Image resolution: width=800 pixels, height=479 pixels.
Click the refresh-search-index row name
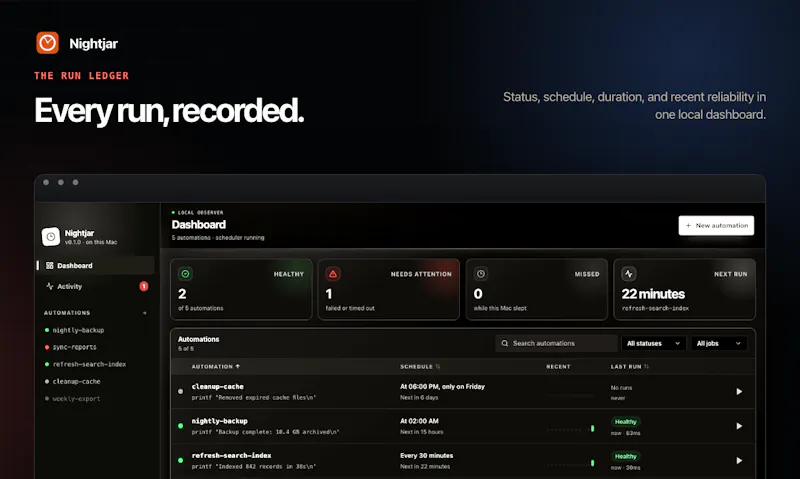tap(232, 456)
